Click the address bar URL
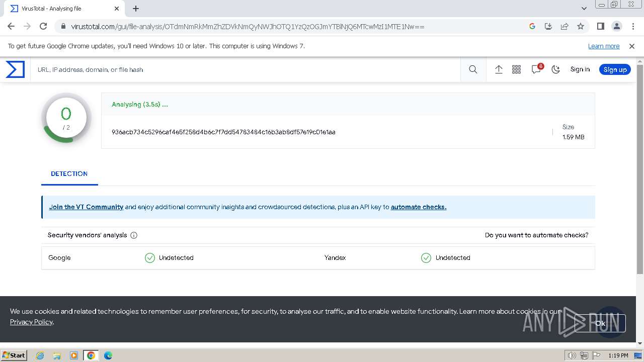644x362 pixels. [248, 27]
